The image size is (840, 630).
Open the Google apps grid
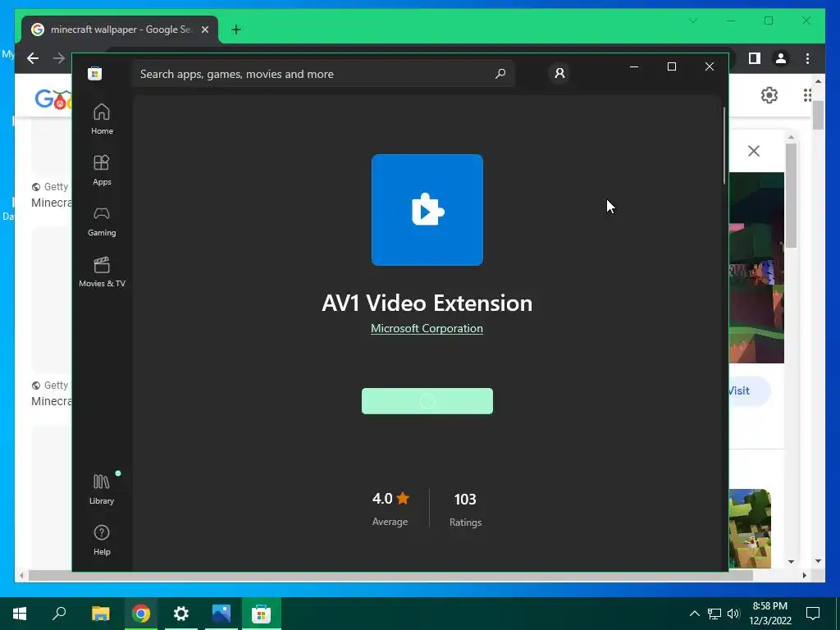pos(807,95)
